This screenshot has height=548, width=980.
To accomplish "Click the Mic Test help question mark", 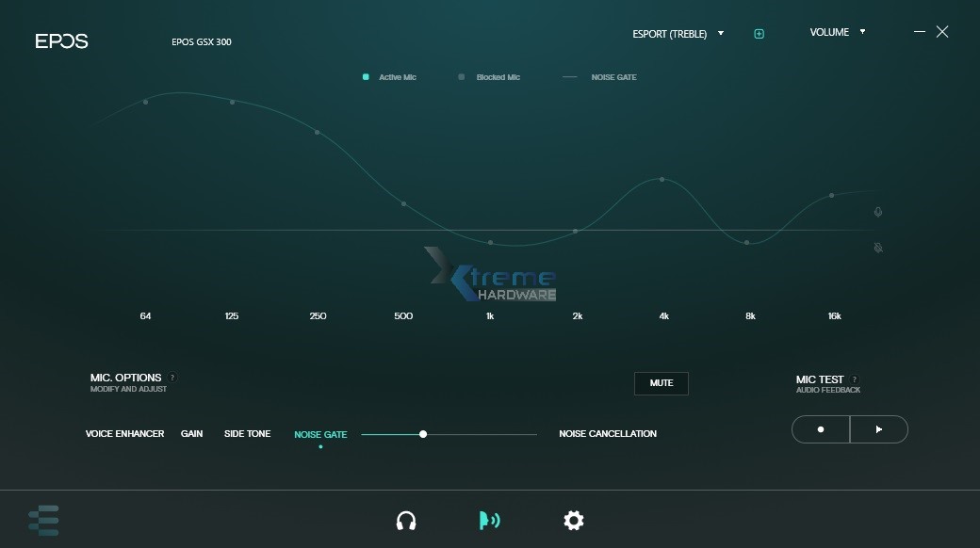I will pos(855,380).
